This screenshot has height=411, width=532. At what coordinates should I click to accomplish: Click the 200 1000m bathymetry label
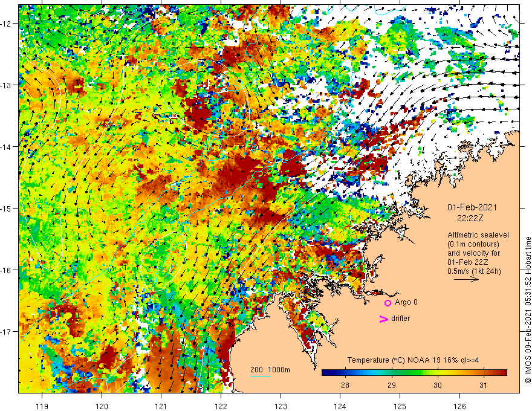tap(270, 370)
